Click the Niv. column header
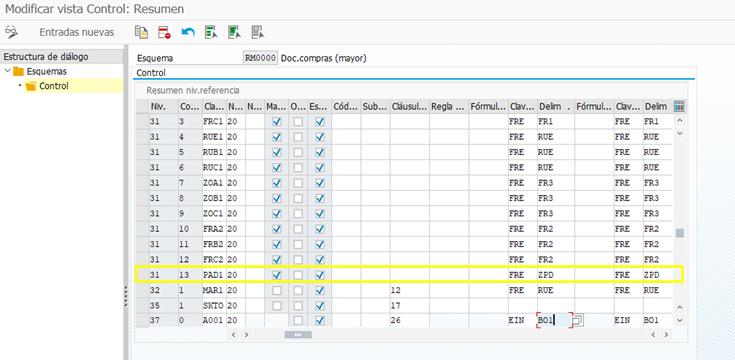Viewport: 735px width, 360px height. (x=163, y=107)
